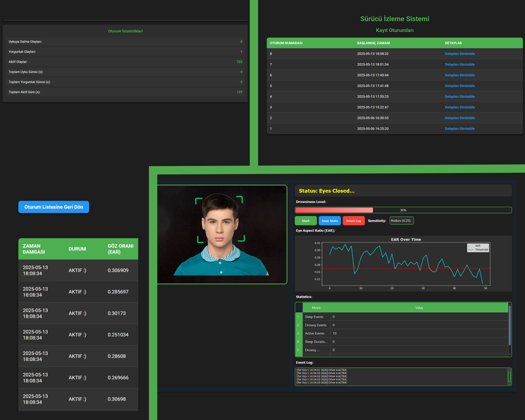Click the statistics table scroll-down arrow
This screenshot has width=525, height=420.
[x=510, y=355]
